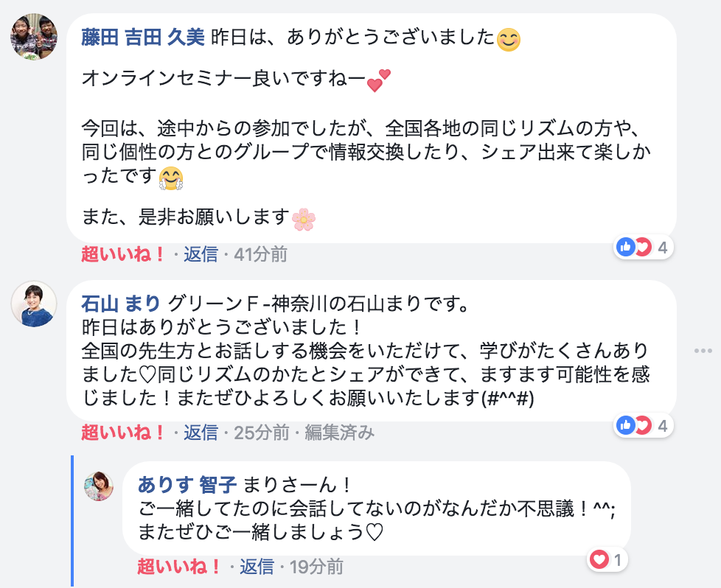View heart reaction on ありす 智子's reply
The height and width of the screenshot is (588, 721).
point(608,560)
